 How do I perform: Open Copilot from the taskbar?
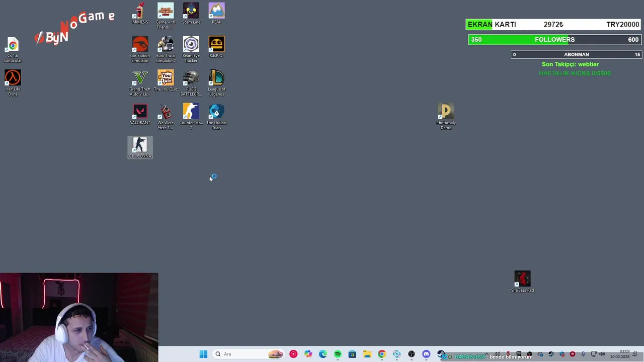[308, 354]
